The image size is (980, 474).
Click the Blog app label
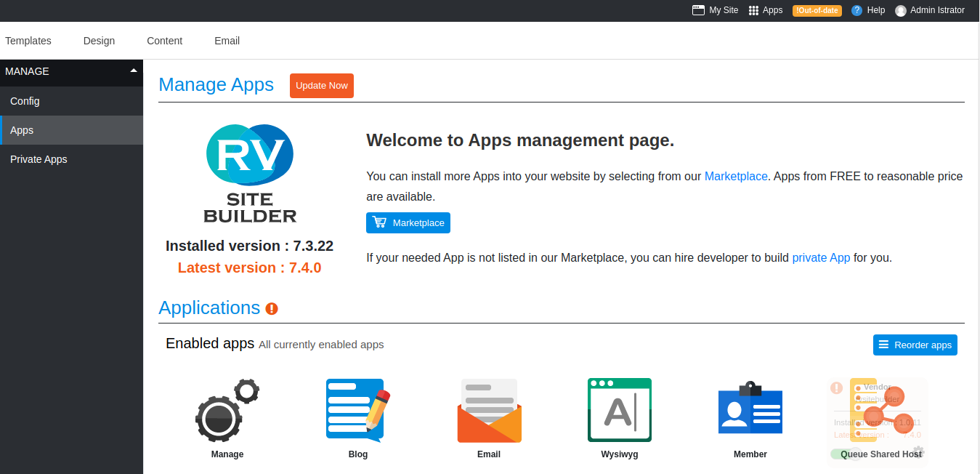358,454
